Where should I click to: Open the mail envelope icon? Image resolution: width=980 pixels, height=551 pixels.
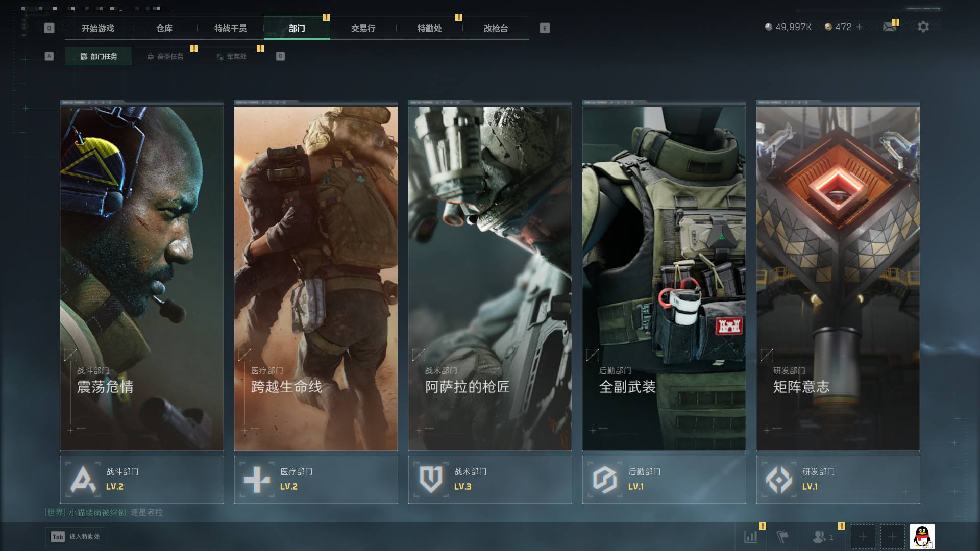(x=890, y=27)
